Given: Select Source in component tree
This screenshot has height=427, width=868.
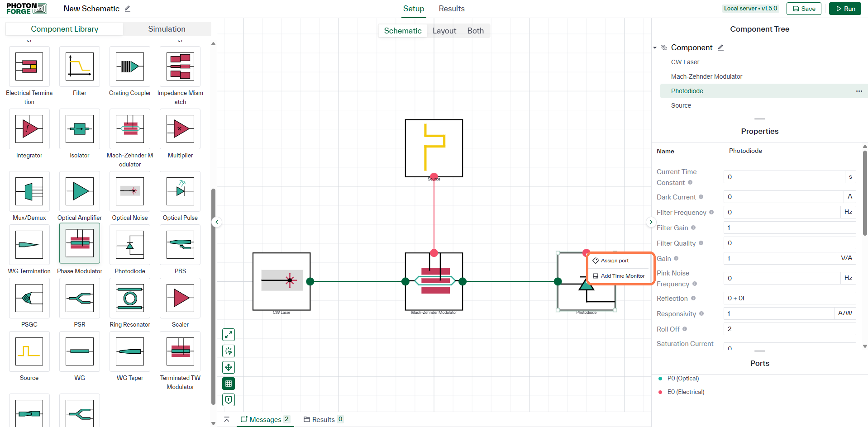Looking at the screenshot, I should pos(681,105).
